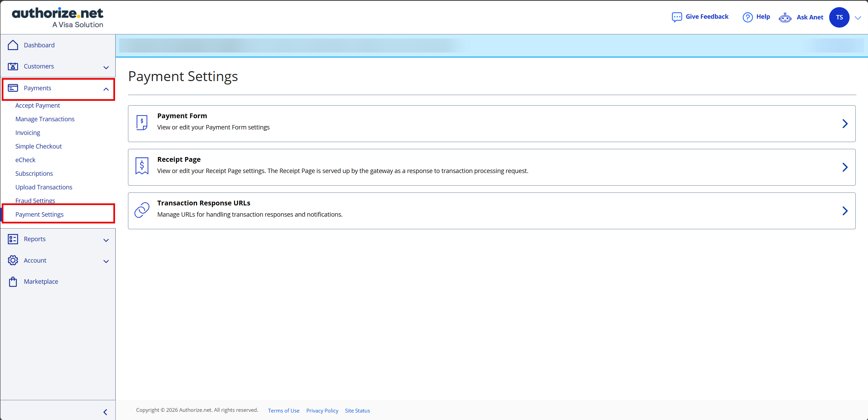The width and height of the screenshot is (868, 420).
Task: Open the Marketplace sidebar item
Action: (41, 282)
